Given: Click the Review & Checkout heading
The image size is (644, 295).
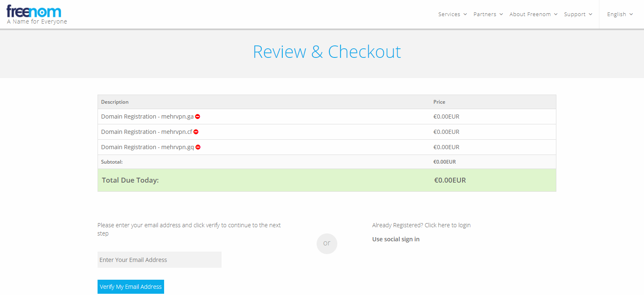Looking at the screenshot, I should coord(327,52).
